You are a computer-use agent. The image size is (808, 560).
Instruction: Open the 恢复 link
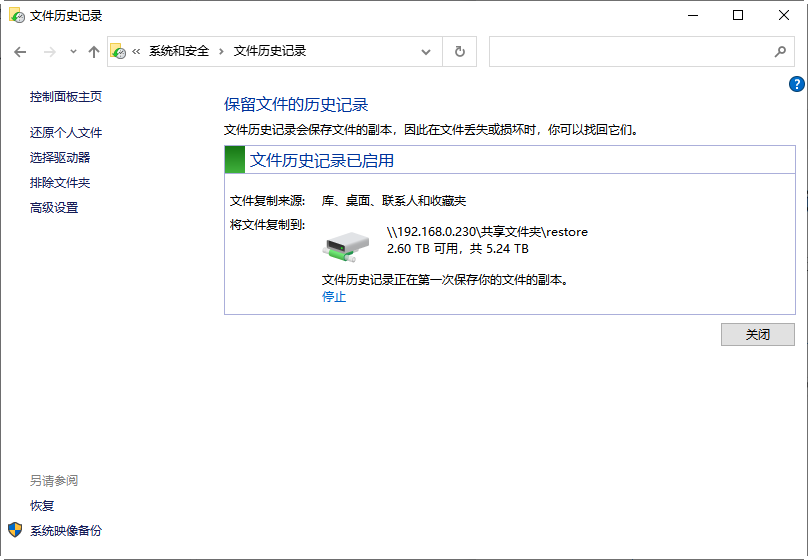42,506
